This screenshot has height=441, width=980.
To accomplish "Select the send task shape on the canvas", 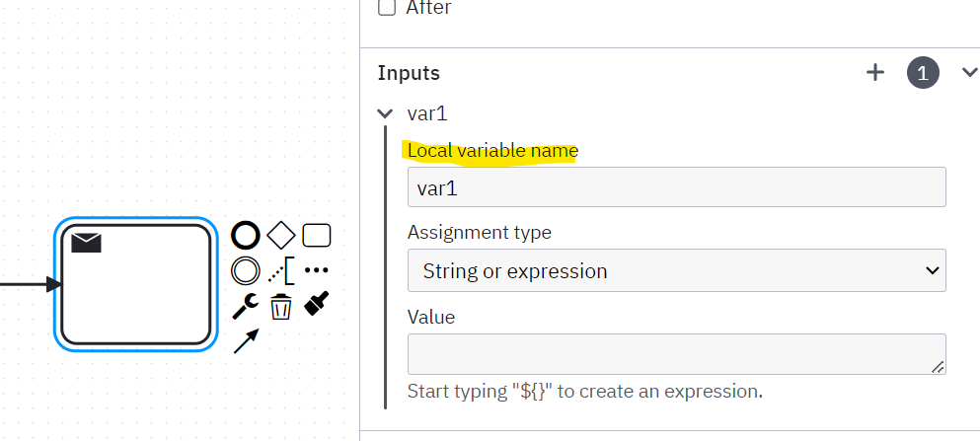I will tap(135, 284).
